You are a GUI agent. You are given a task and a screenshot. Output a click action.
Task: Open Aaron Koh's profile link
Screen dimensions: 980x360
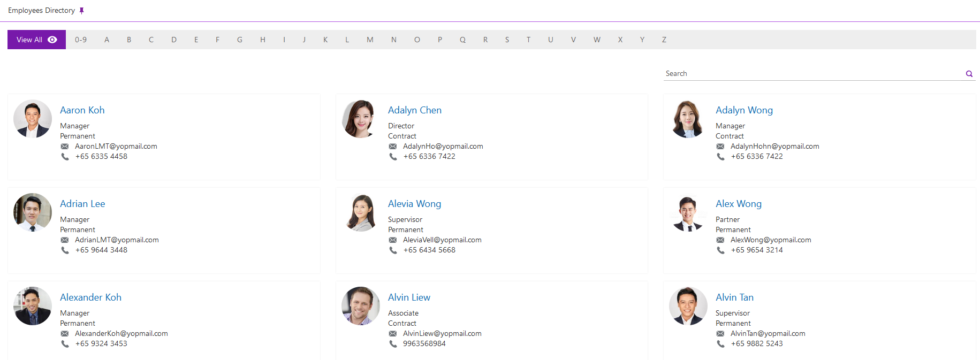pyautogui.click(x=82, y=110)
